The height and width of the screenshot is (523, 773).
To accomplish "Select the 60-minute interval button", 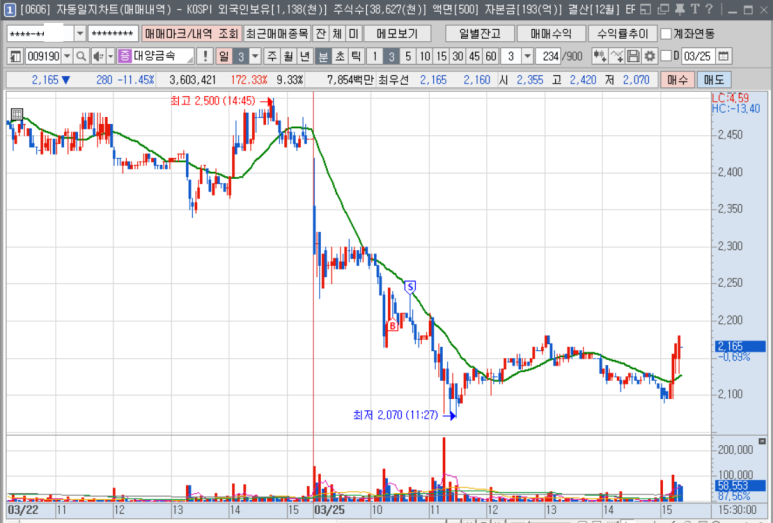I will point(491,56).
